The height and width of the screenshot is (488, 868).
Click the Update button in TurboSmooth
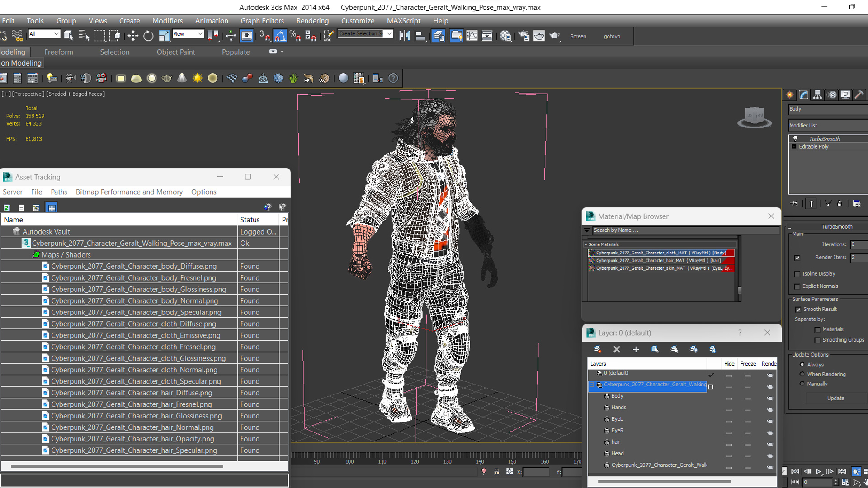(835, 399)
